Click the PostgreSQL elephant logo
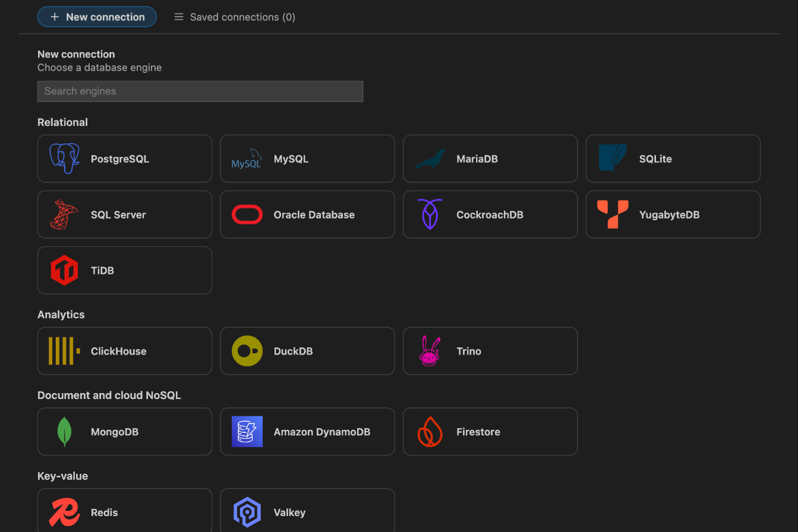This screenshot has width=798, height=532. click(x=64, y=159)
